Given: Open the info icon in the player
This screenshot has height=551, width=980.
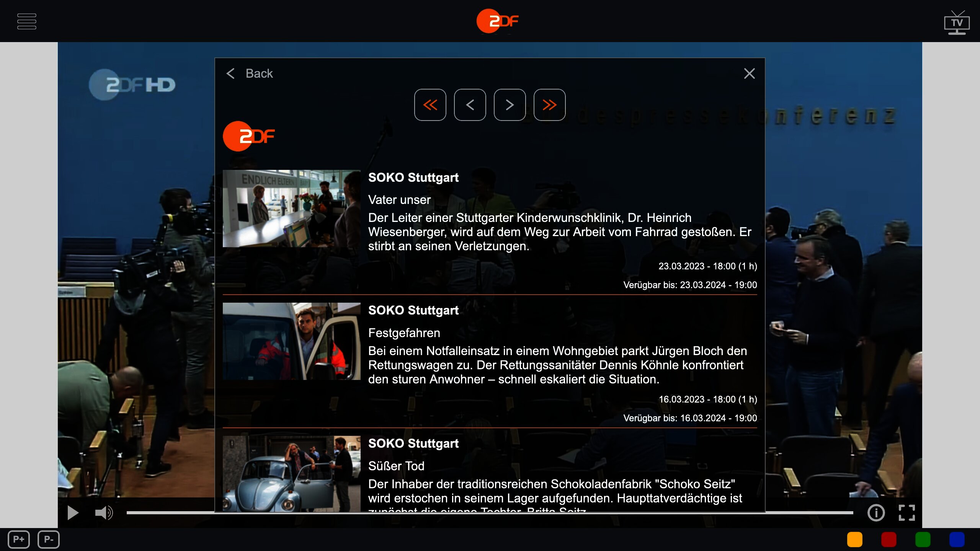Looking at the screenshot, I should pyautogui.click(x=876, y=513).
